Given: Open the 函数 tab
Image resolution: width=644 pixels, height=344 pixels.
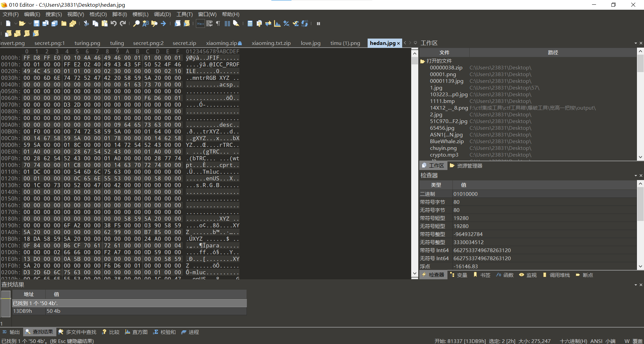Looking at the screenshot, I should pyautogui.click(x=505, y=275).
